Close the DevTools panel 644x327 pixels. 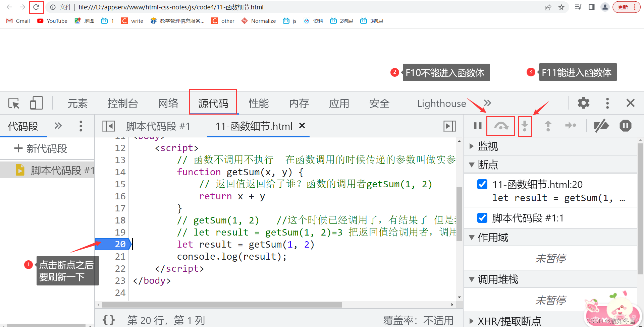(631, 103)
